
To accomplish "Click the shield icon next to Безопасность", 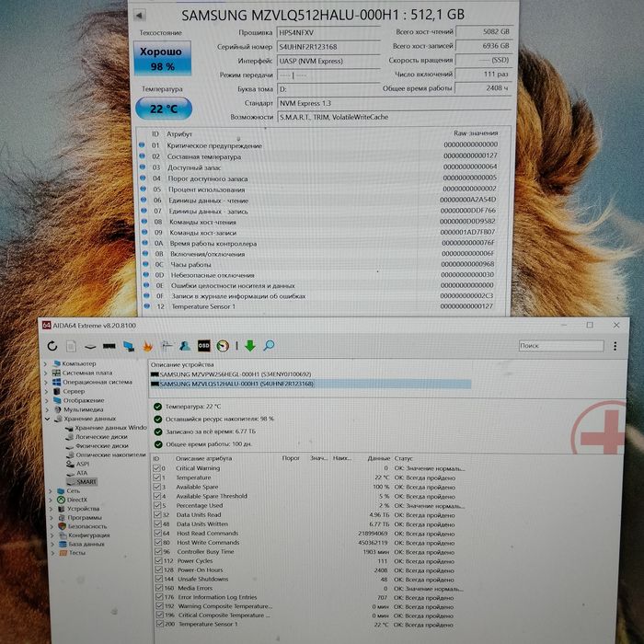I will tap(62, 526).
